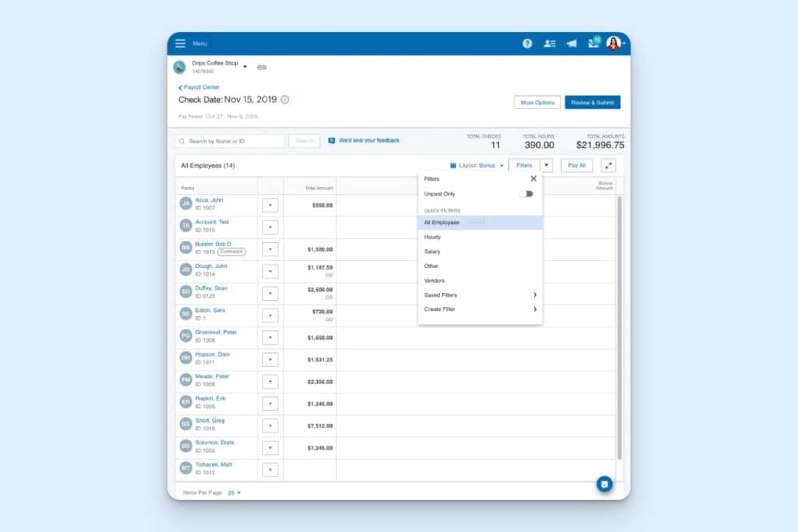
Task: Toggle the Unpaid Only switch
Action: pyautogui.click(x=527, y=194)
